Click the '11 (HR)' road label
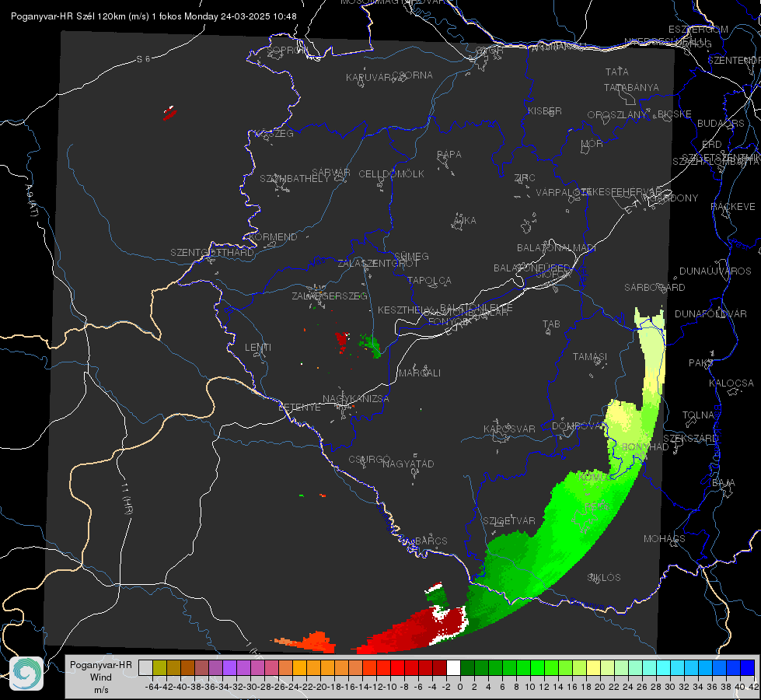The image size is (761, 700). pyautogui.click(x=126, y=499)
